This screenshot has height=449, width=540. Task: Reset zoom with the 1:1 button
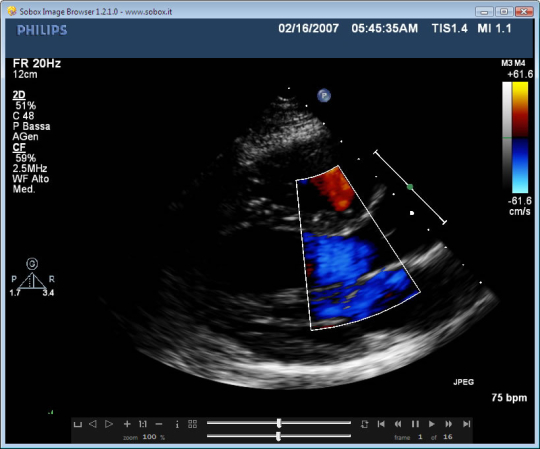pos(143,424)
